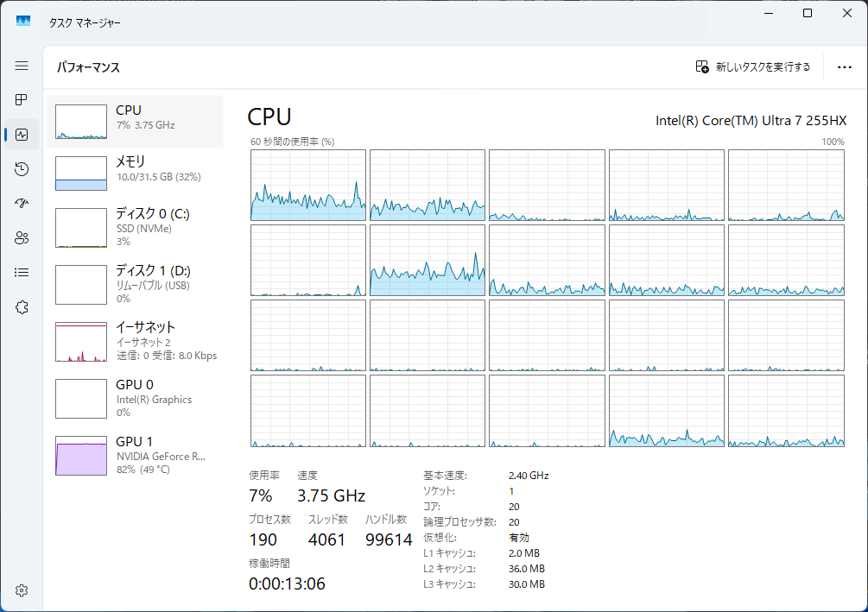
Task: Select the Performance sidebar icon
Action: coord(22,135)
